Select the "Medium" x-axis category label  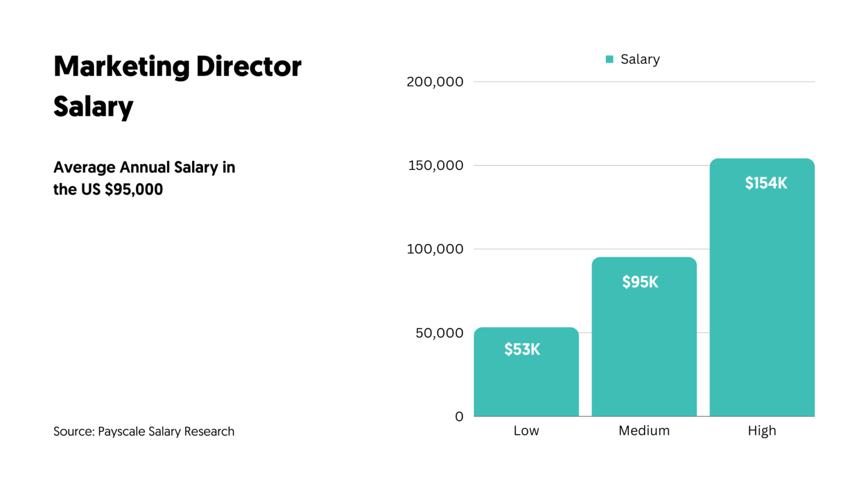click(x=644, y=431)
